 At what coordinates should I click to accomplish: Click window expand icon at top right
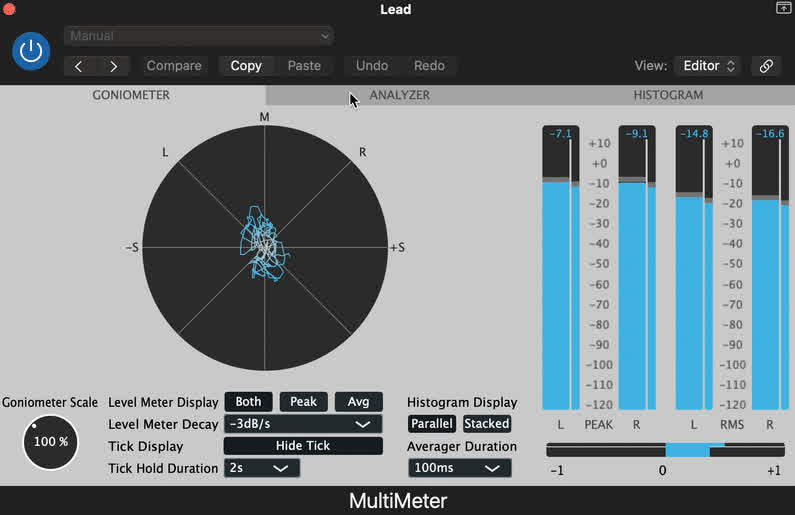783,8
